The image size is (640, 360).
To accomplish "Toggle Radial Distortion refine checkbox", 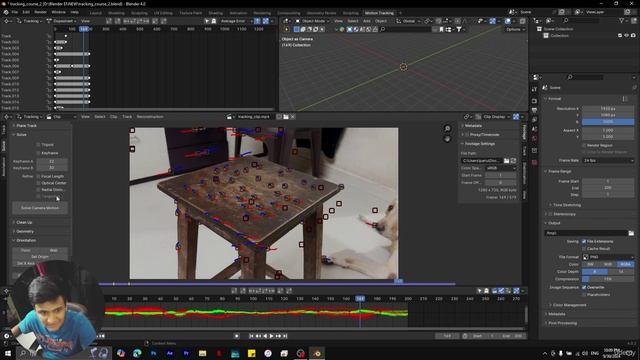I will coord(38,190).
